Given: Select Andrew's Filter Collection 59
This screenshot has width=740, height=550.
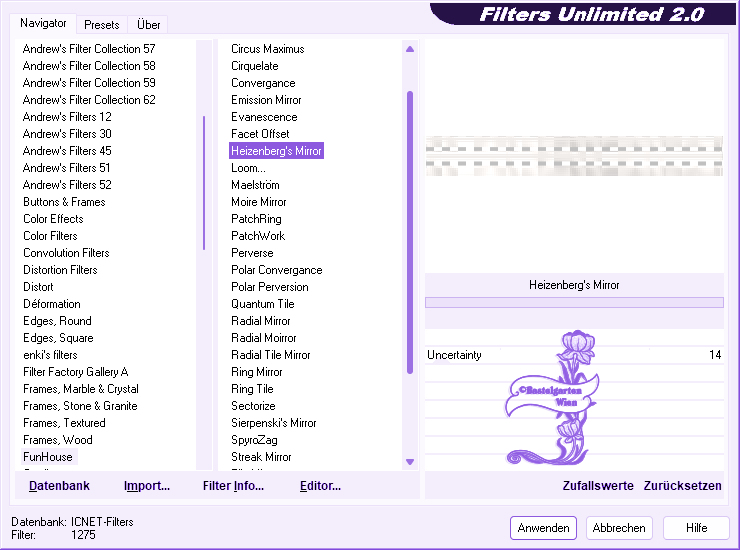Looking at the screenshot, I should (89, 83).
